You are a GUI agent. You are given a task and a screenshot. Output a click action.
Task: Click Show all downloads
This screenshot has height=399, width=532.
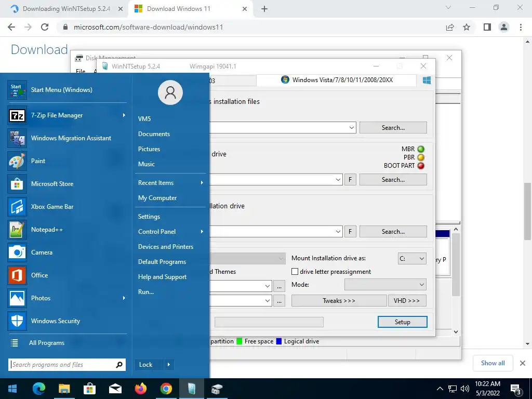point(493,363)
